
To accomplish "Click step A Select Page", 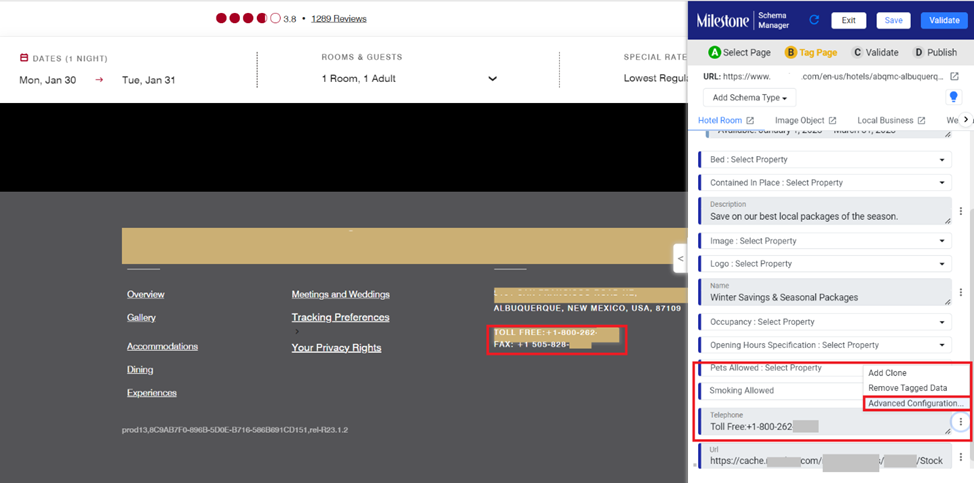I will [x=739, y=53].
